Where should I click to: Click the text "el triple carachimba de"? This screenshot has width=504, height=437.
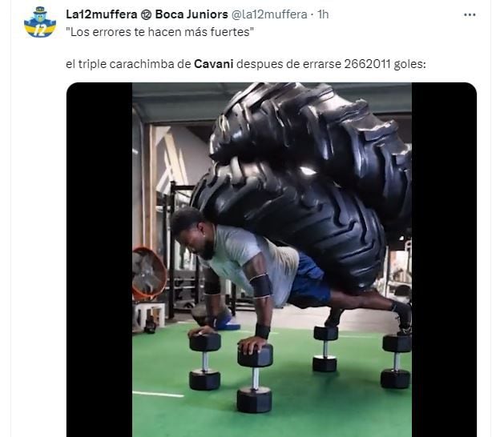click(x=128, y=64)
